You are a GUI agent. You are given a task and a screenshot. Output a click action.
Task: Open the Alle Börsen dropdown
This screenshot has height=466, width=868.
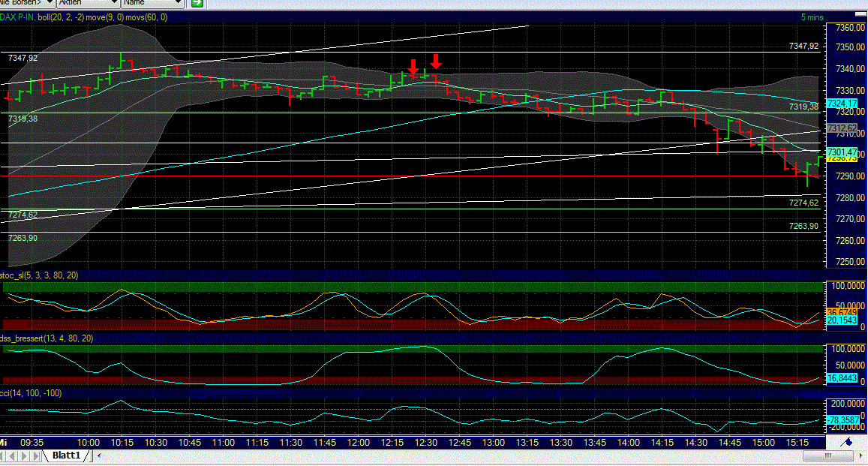pyautogui.click(x=26, y=3)
